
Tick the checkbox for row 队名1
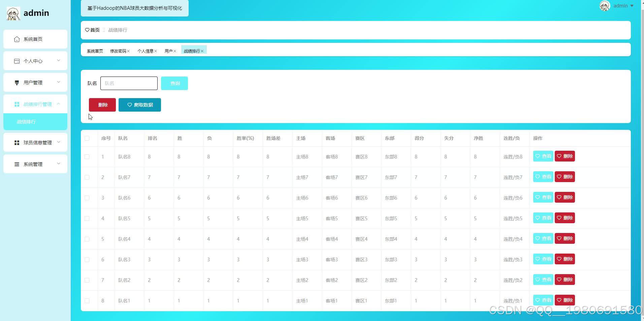pyautogui.click(x=87, y=301)
